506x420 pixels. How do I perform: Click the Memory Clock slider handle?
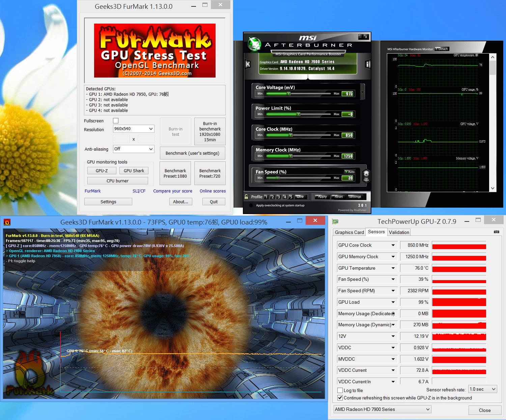tap(290, 156)
